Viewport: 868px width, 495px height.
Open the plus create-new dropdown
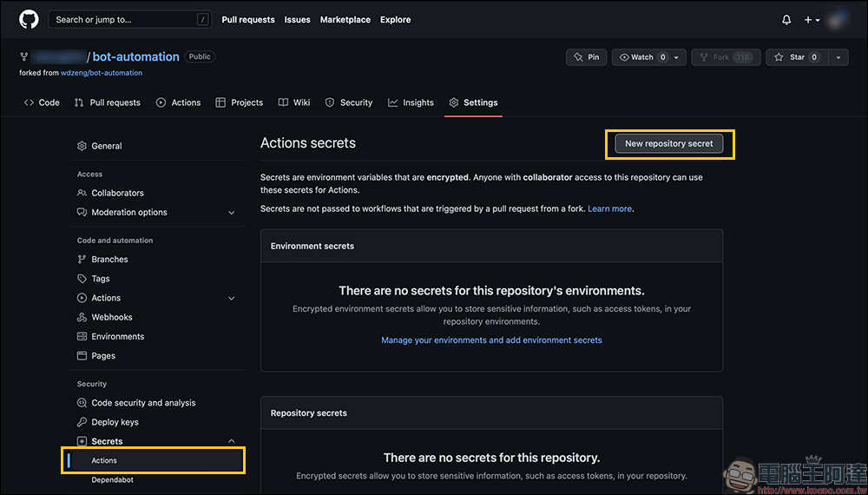pos(812,19)
